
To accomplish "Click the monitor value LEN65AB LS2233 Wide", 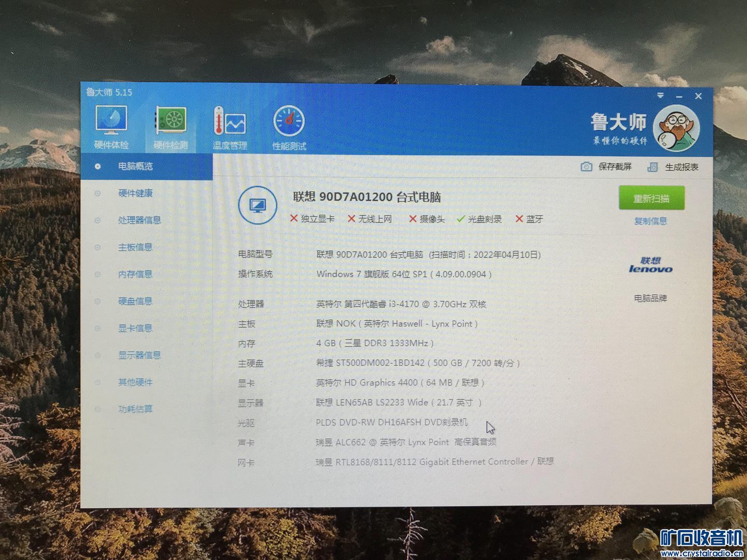I will (399, 403).
